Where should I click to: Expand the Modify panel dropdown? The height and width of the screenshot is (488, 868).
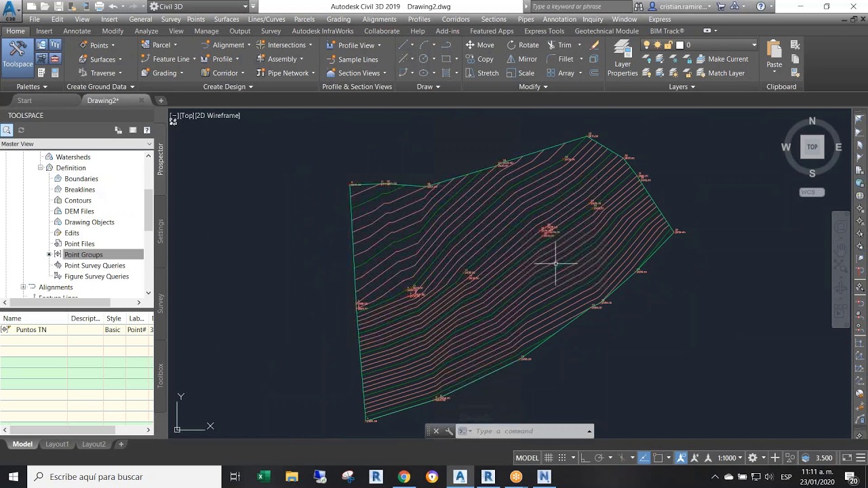pyautogui.click(x=533, y=87)
